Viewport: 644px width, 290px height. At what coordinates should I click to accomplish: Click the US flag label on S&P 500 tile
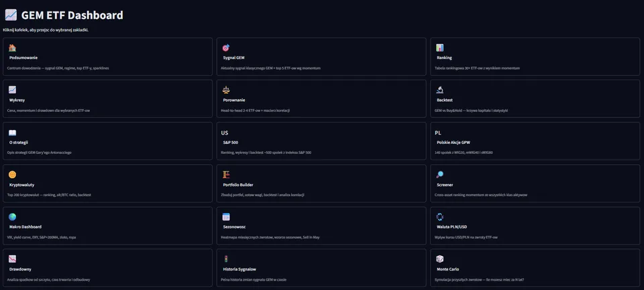pyautogui.click(x=225, y=133)
